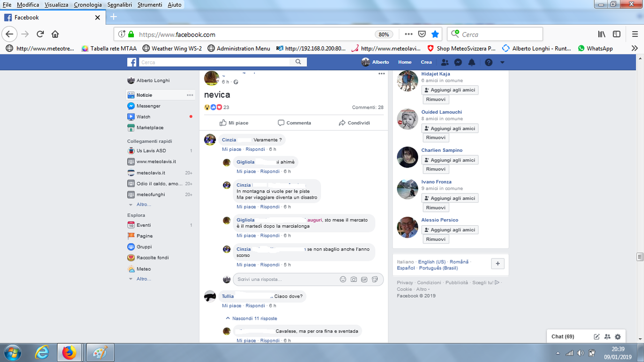Open account dropdown arrow in Facebook header
This screenshot has height=362, width=644.
[502, 62]
